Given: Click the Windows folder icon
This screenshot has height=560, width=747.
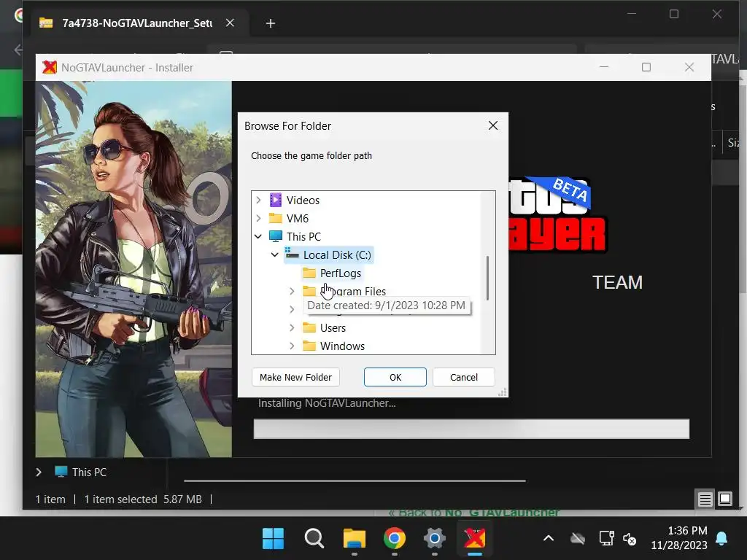Looking at the screenshot, I should pos(309,346).
